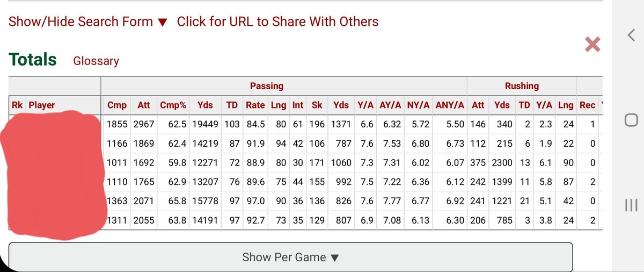The width and height of the screenshot is (644, 272).
Task: Sort by Sk column header
Action: pos(317,105)
